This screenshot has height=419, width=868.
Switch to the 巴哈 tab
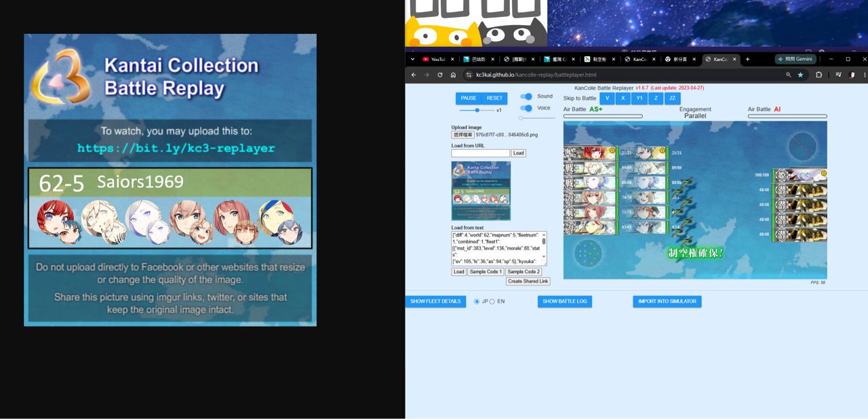tap(478, 59)
